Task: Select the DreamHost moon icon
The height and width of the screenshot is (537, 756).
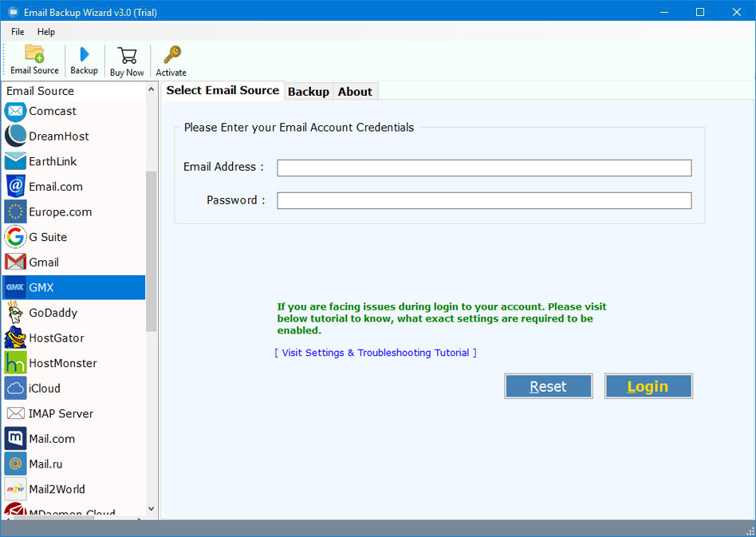Action: [15, 136]
